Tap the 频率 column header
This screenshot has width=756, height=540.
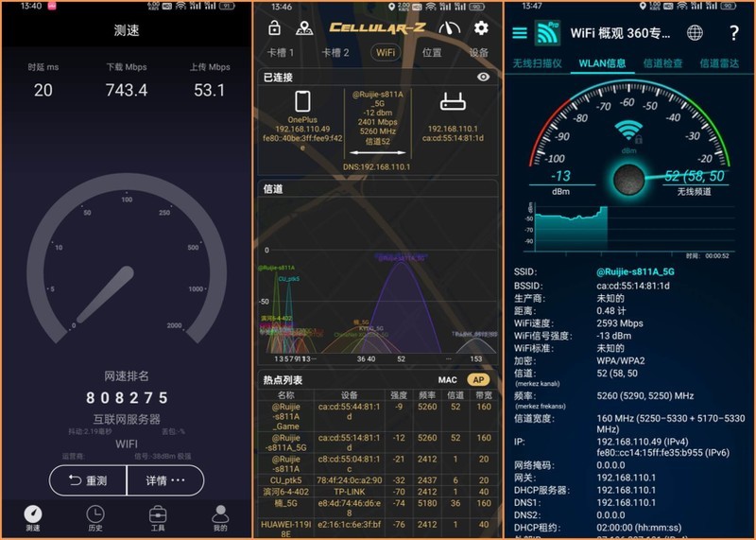click(427, 395)
